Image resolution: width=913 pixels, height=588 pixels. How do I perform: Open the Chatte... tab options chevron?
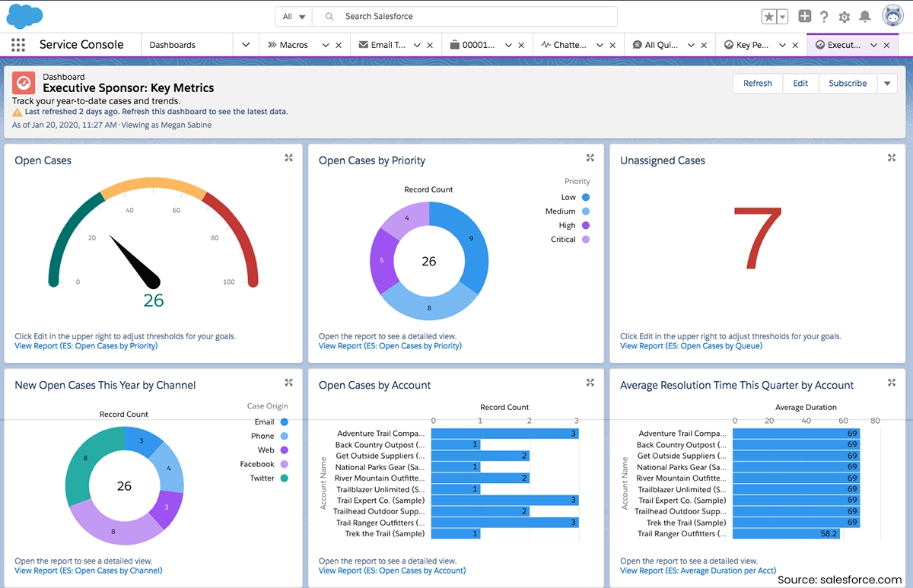tap(600, 45)
